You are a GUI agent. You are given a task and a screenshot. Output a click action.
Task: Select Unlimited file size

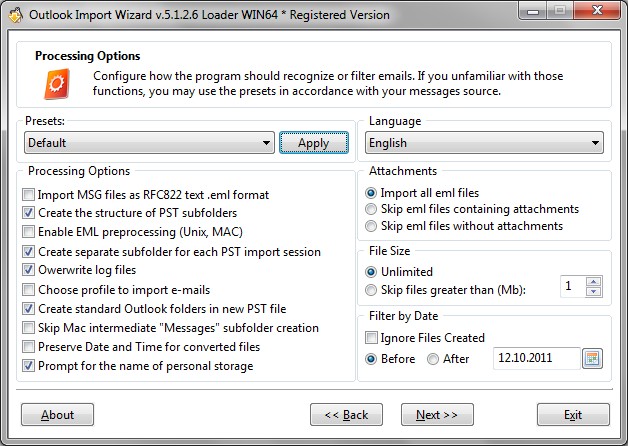(371, 272)
